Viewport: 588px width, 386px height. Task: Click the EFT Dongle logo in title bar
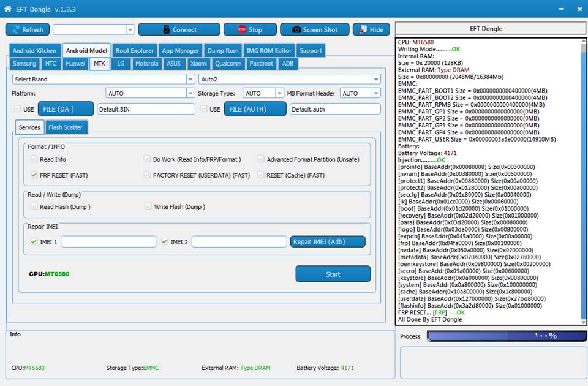pyautogui.click(x=8, y=9)
